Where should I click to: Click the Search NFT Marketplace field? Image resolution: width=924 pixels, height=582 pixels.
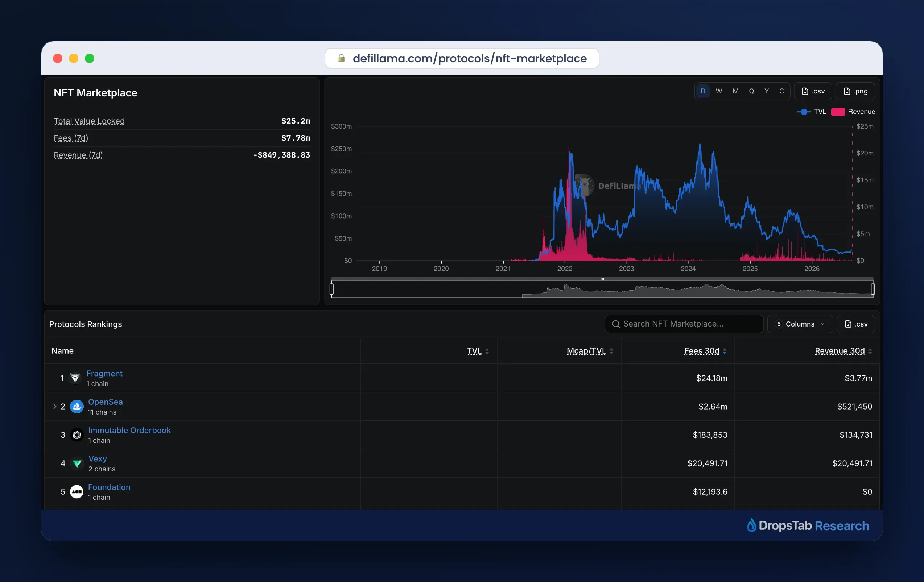tap(684, 324)
